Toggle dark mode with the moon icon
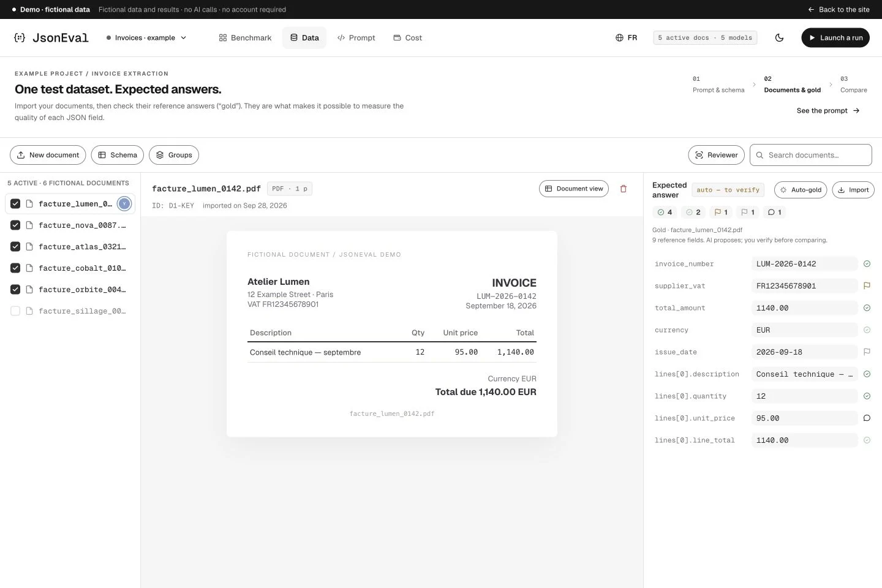Image resolution: width=882 pixels, height=588 pixels. pyautogui.click(x=779, y=38)
